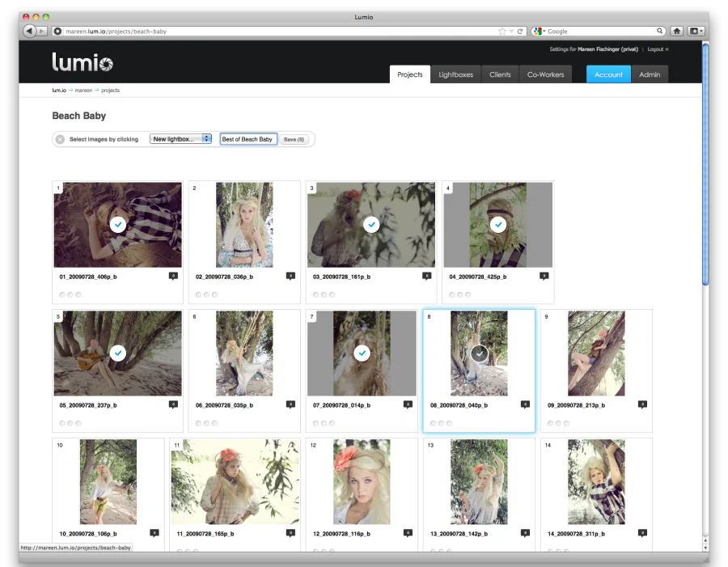
Task: Open comments for image 01_20090728_406p_b
Action: [172, 277]
